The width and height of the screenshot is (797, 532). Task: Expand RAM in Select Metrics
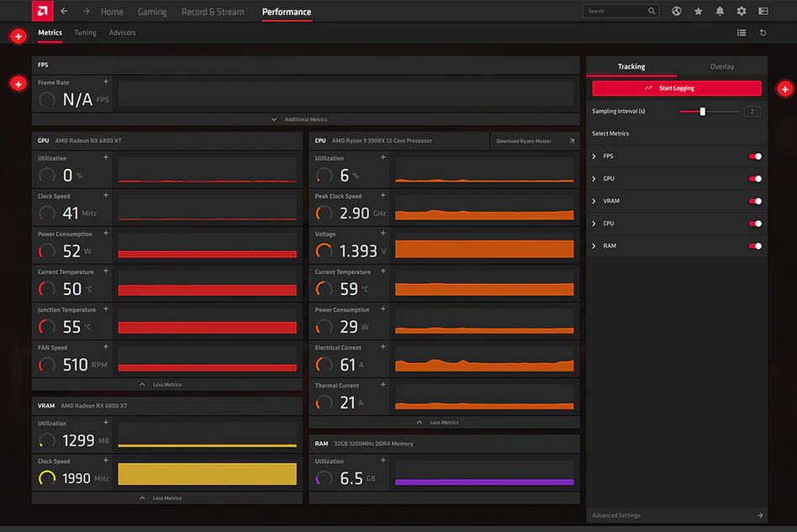pos(594,245)
